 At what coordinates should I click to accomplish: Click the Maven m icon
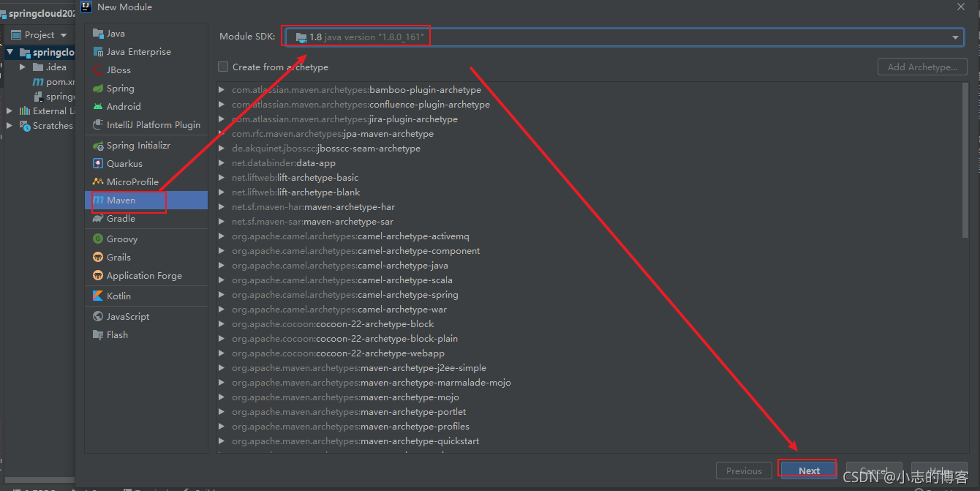pos(98,200)
